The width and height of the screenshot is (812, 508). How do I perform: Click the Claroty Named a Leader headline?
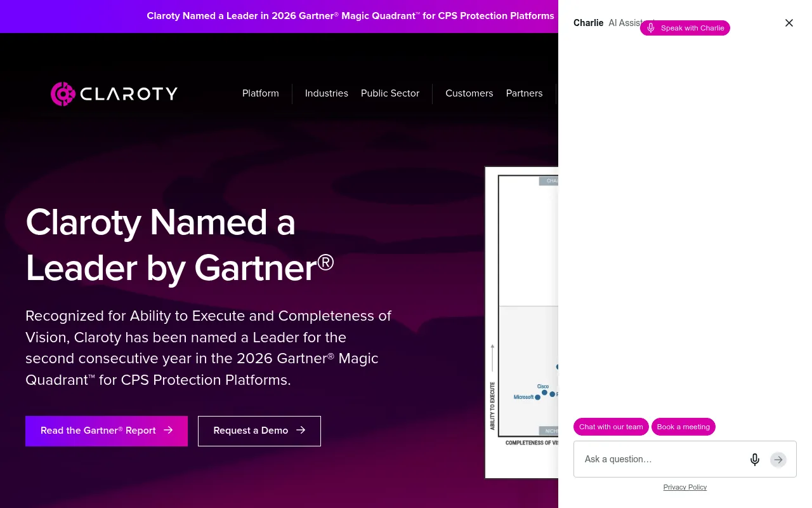click(180, 245)
